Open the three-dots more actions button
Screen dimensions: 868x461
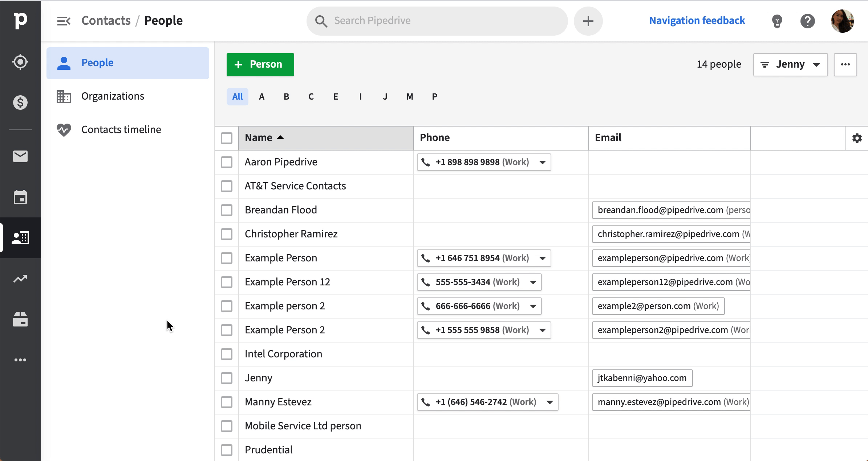845,65
